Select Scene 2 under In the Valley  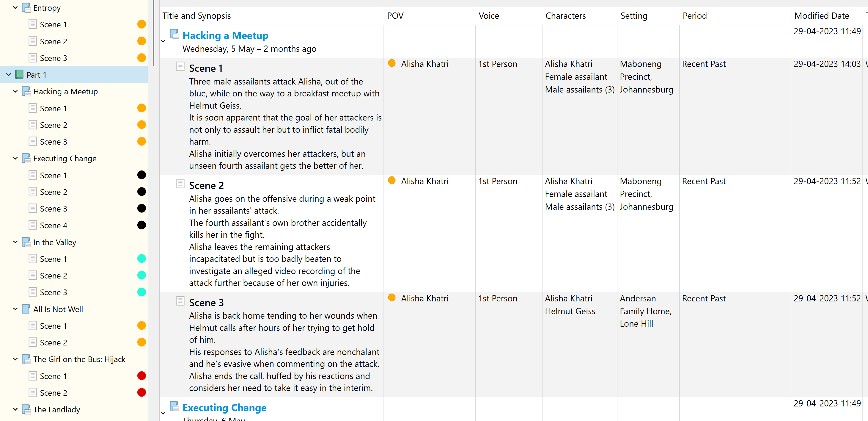pos(54,276)
